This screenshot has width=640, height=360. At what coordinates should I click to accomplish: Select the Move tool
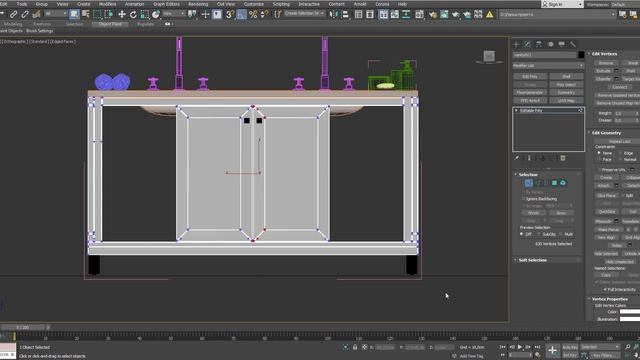[122, 14]
